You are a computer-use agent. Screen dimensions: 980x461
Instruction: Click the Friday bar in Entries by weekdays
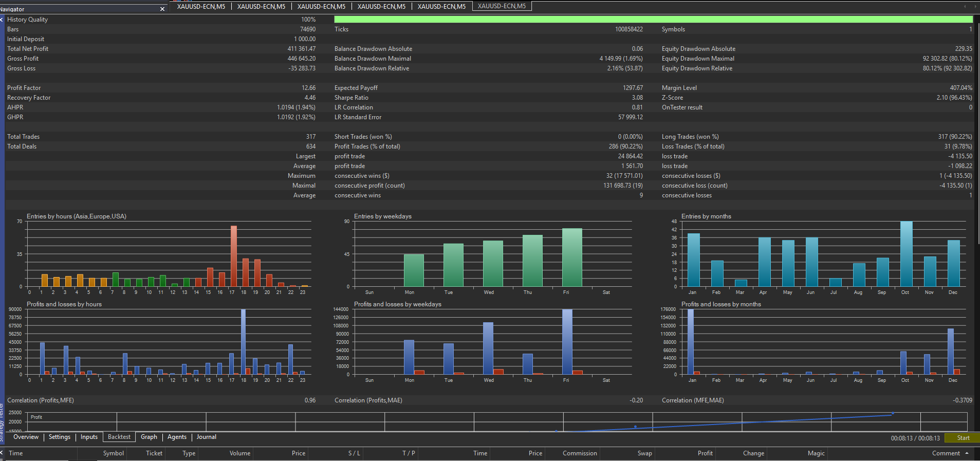[571, 257]
